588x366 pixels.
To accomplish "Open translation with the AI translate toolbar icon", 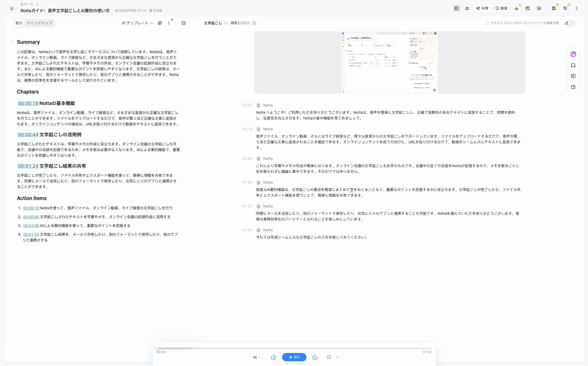I will click(565, 8).
